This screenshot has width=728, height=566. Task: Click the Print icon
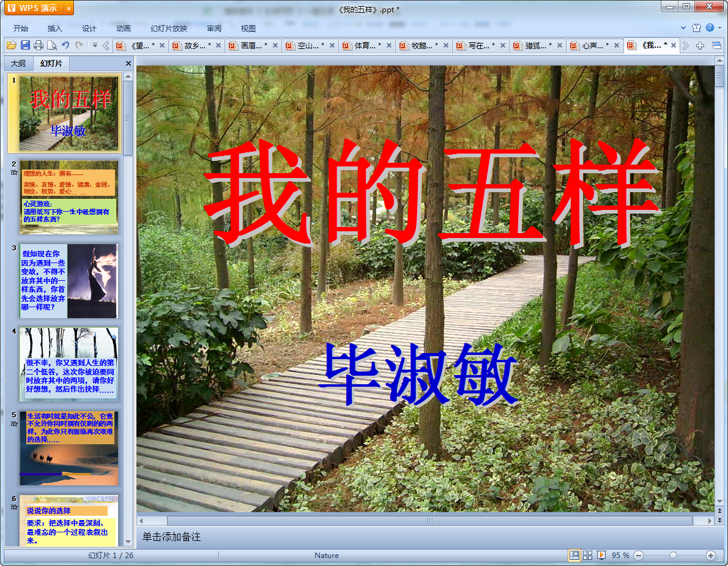click(39, 45)
